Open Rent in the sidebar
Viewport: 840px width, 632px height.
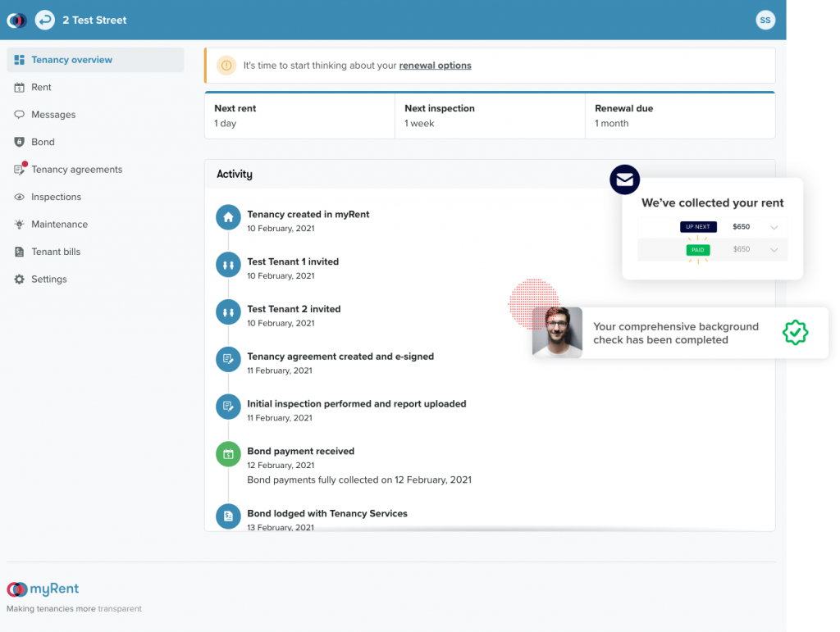pyautogui.click(x=41, y=87)
